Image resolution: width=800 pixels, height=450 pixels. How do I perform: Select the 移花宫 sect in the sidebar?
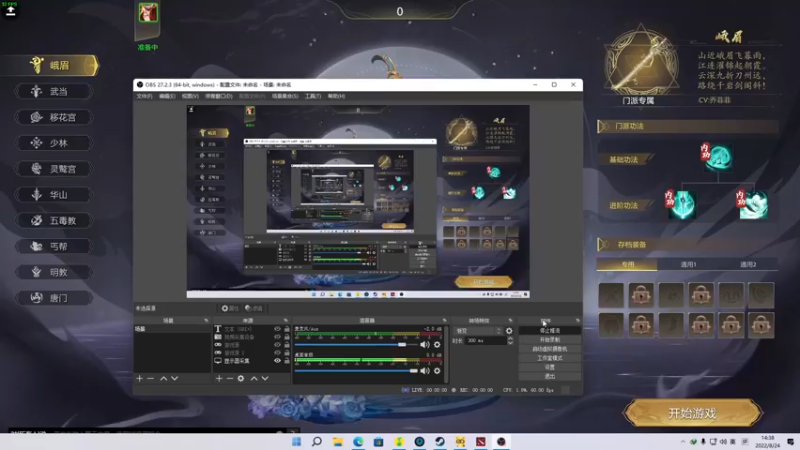click(x=55, y=117)
